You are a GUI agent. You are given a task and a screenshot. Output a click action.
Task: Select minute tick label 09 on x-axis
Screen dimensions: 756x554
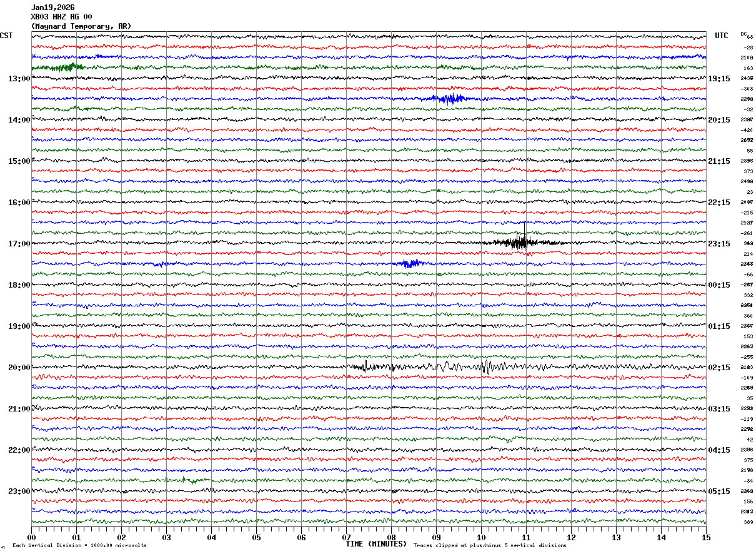point(436,537)
